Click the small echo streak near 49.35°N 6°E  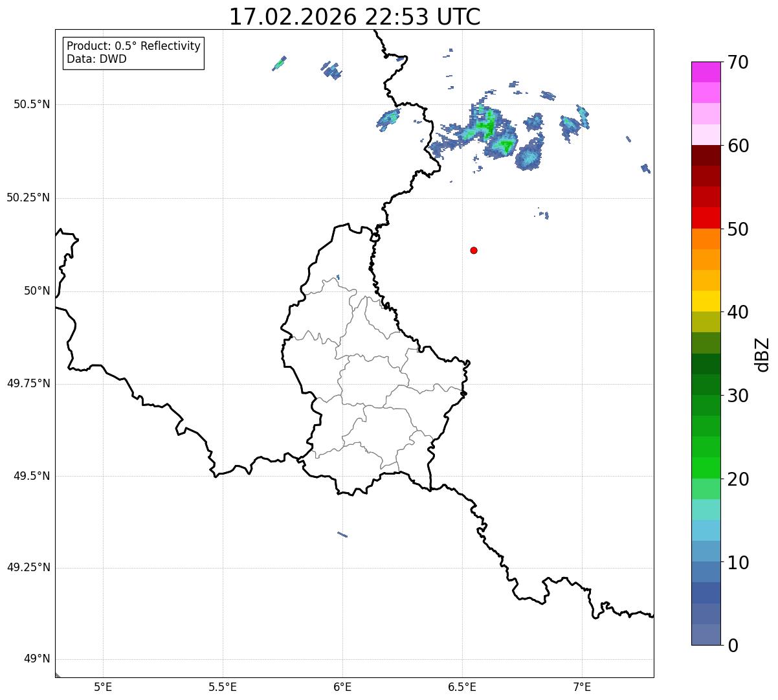point(342,534)
